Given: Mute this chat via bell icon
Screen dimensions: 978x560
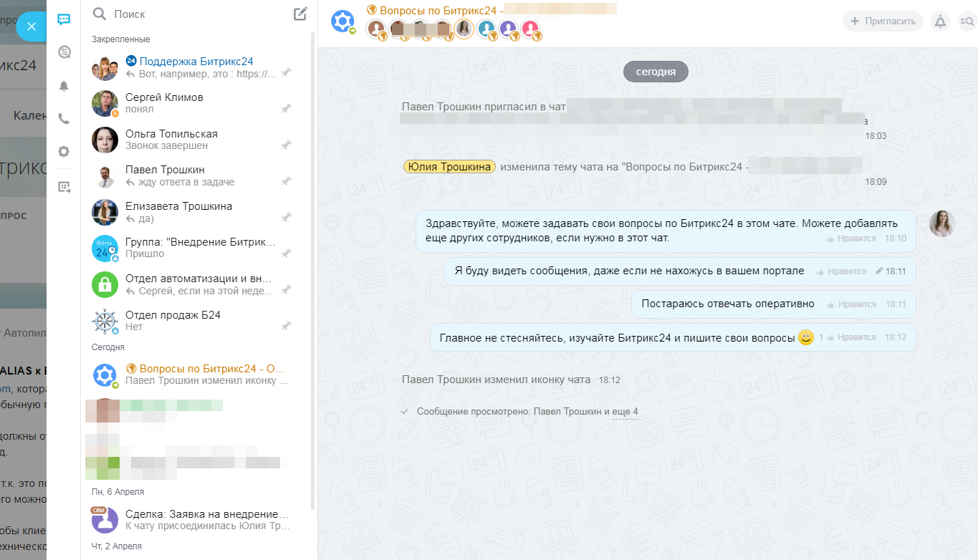Looking at the screenshot, I should pyautogui.click(x=939, y=22).
